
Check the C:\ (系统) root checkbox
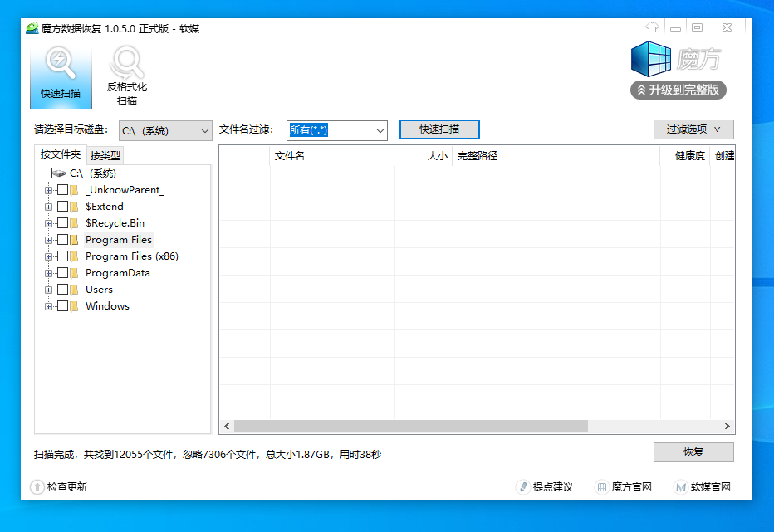point(47,173)
